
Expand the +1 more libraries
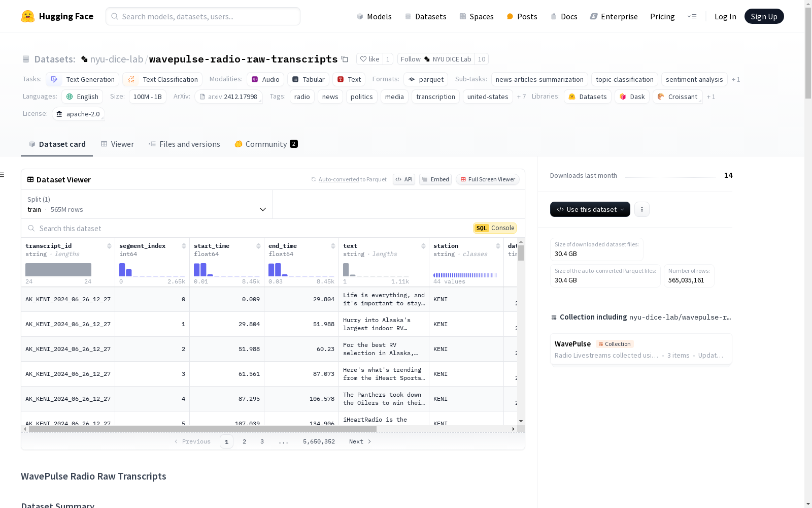711,97
